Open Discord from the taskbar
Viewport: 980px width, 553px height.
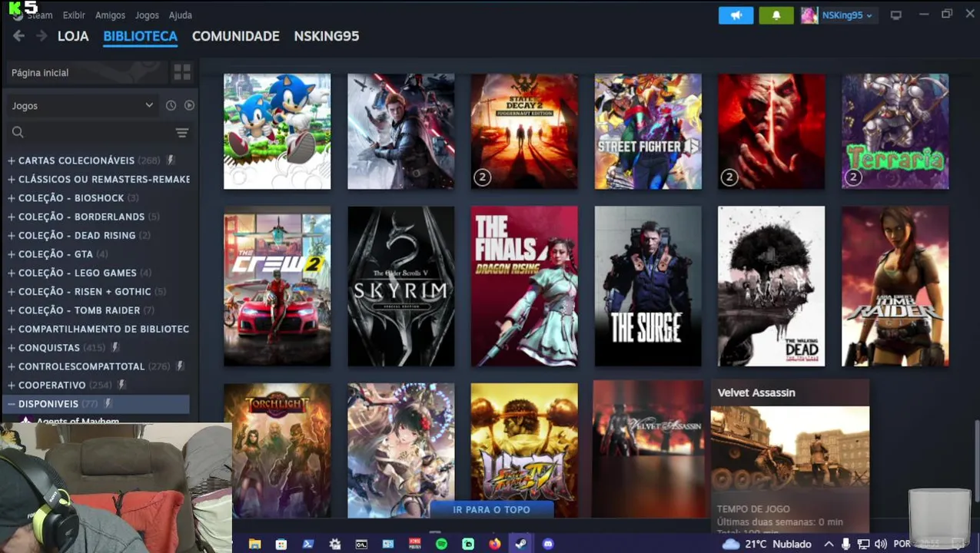pos(548,544)
